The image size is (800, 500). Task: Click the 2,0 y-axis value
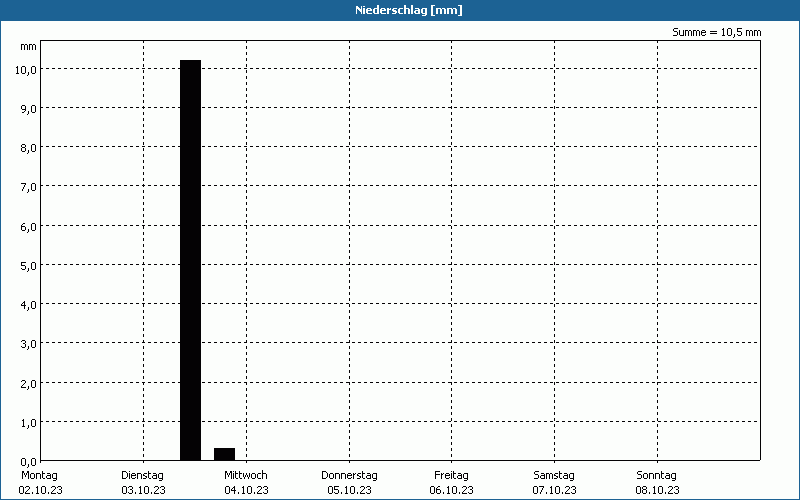(29, 384)
